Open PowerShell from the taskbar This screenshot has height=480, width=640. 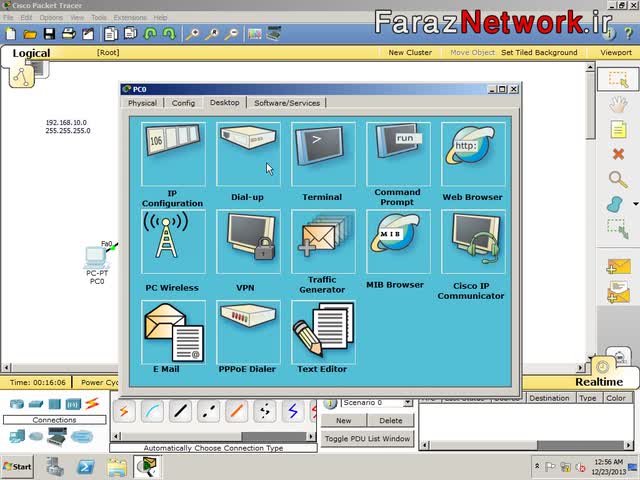click(x=86, y=467)
